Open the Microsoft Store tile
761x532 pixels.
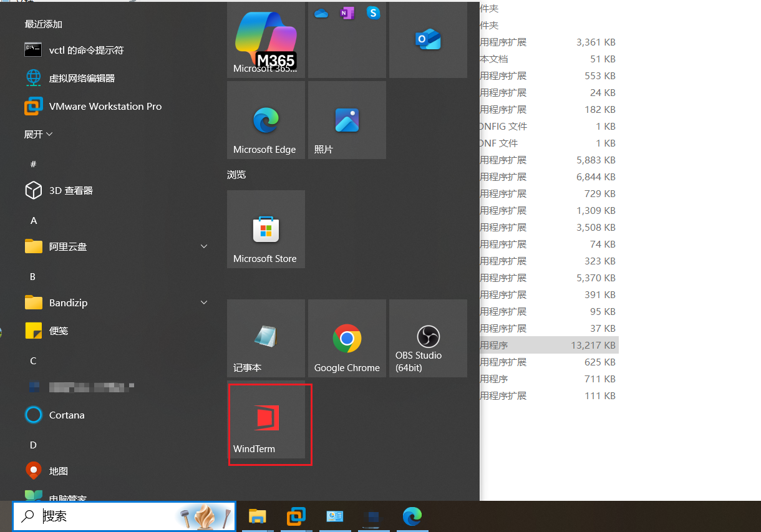(x=266, y=229)
